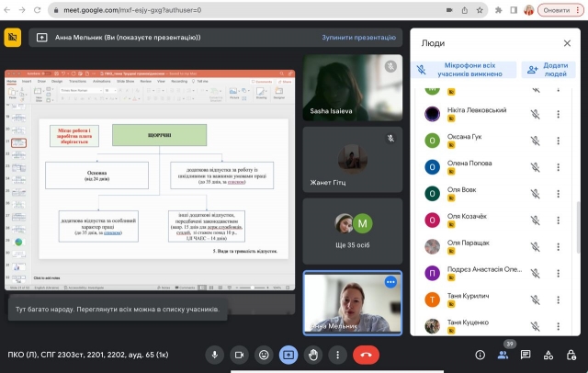Click camera permission icon in address bar
The height and width of the screenshot is (373, 588).
pyautogui.click(x=449, y=10)
